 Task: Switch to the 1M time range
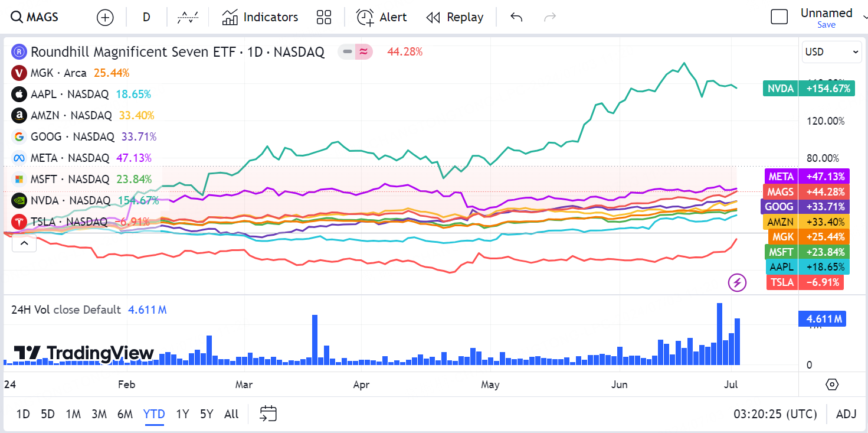click(73, 414)
